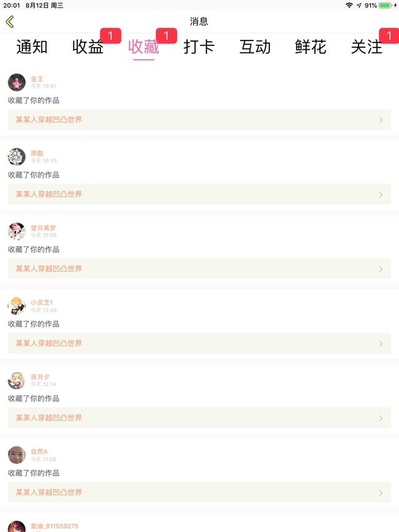Open 金王's profile avatar

tap(17, 82)
